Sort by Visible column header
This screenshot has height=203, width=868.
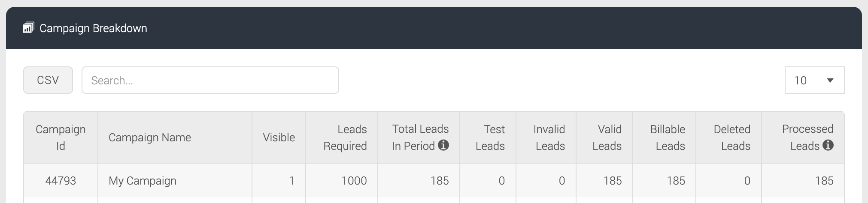point(279,137)
